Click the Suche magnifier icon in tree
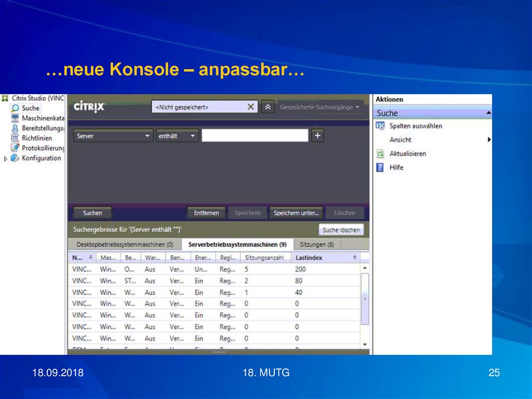Image resolution: width=532 pixels, height=399 pixels. 15,108
